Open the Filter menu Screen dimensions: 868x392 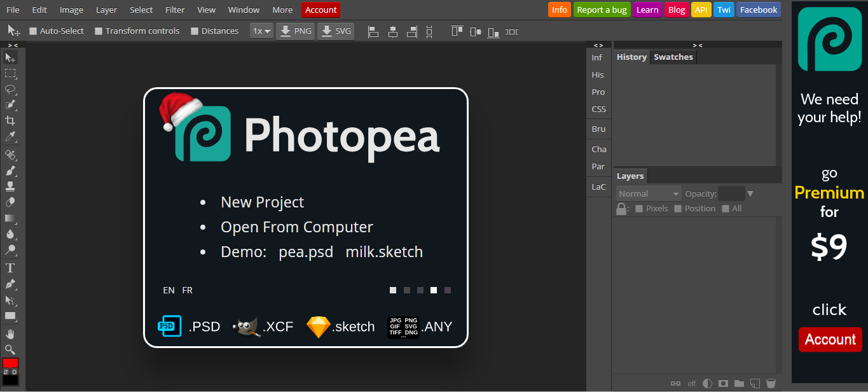[x=175, y=10]
